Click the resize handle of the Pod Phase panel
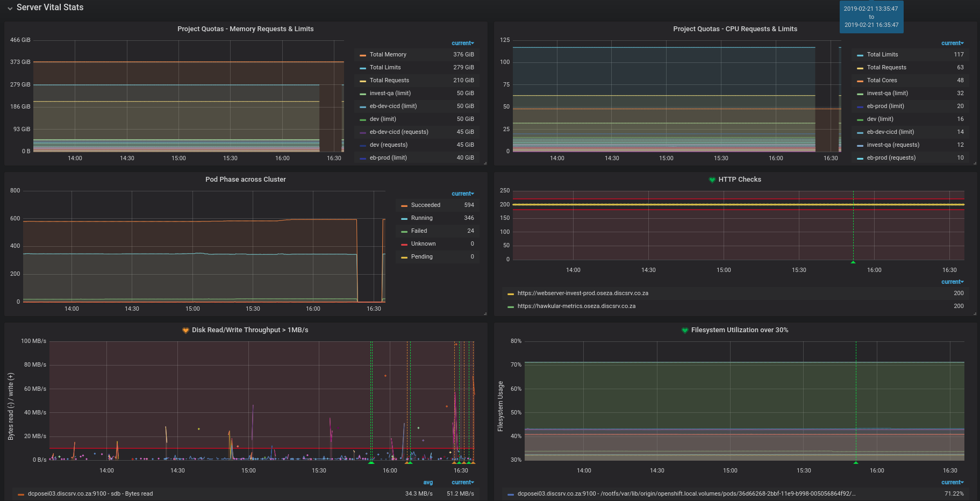Image resolution: width=980 pixels, height=501 pixels. point(485,313)
